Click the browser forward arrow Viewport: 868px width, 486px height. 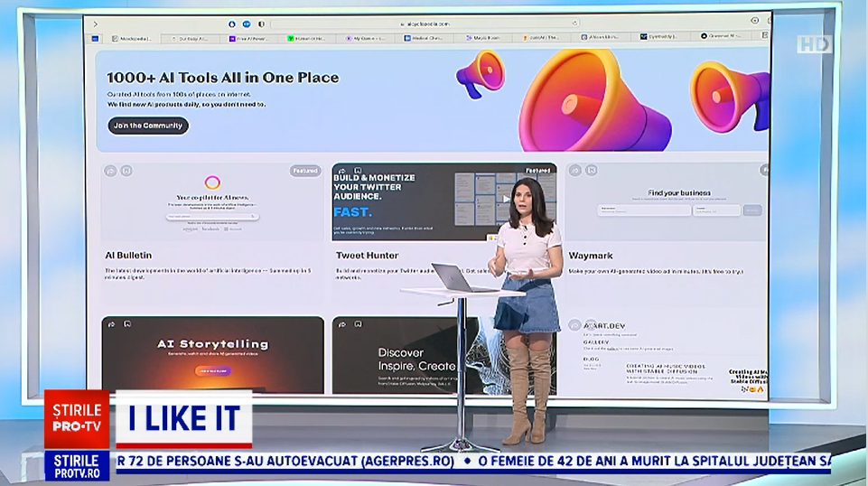(x=96, y=23)
